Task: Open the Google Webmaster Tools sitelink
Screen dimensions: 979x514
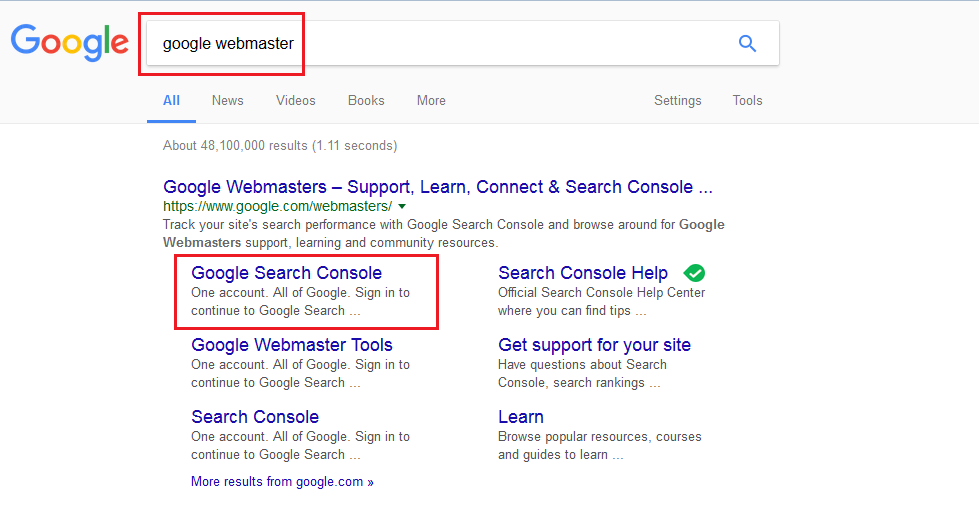Action: tap(291, 345)
